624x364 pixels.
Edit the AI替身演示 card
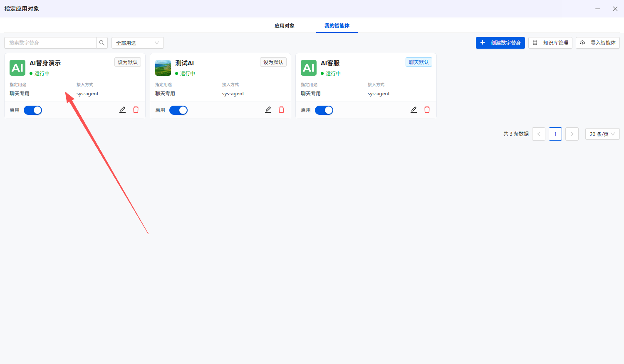click(x=123, y=110)
